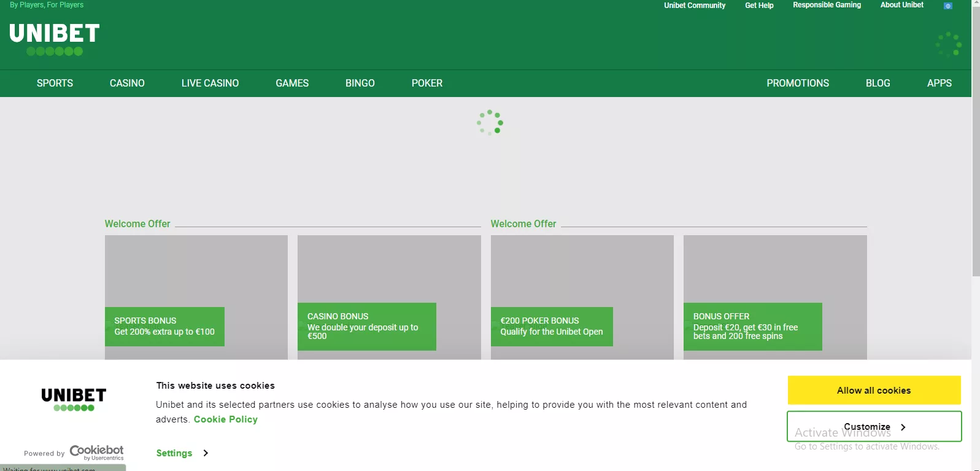
Task: Accept with Allow all cookies button
Action: tap(874, 390)
